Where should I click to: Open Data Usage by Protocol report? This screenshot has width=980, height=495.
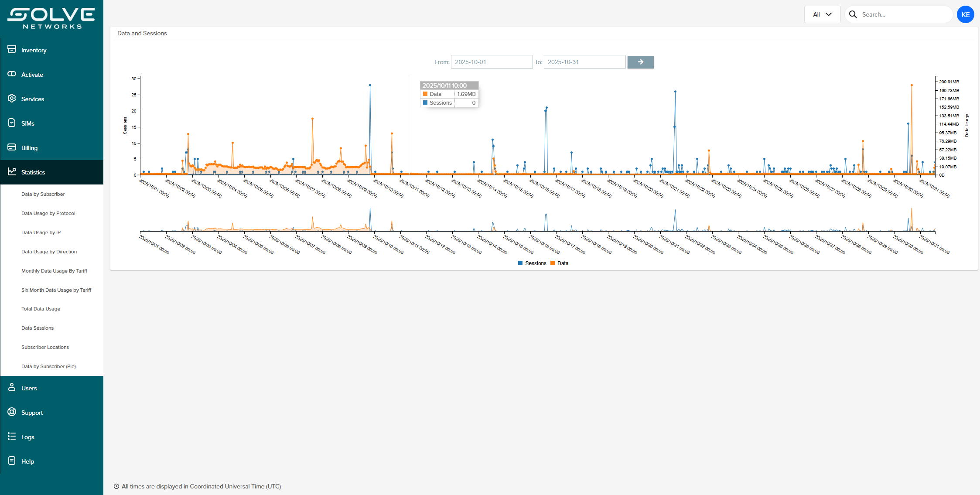click(x=48, y=213)
